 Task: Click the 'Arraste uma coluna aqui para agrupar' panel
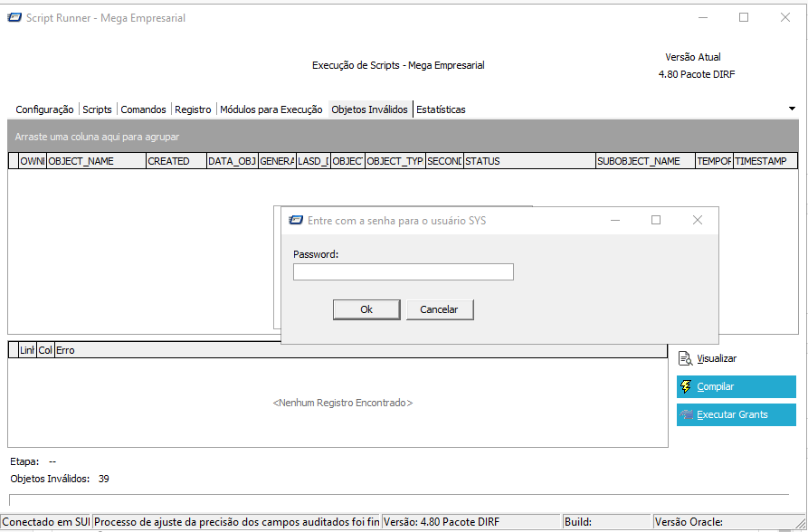(403, 137)
